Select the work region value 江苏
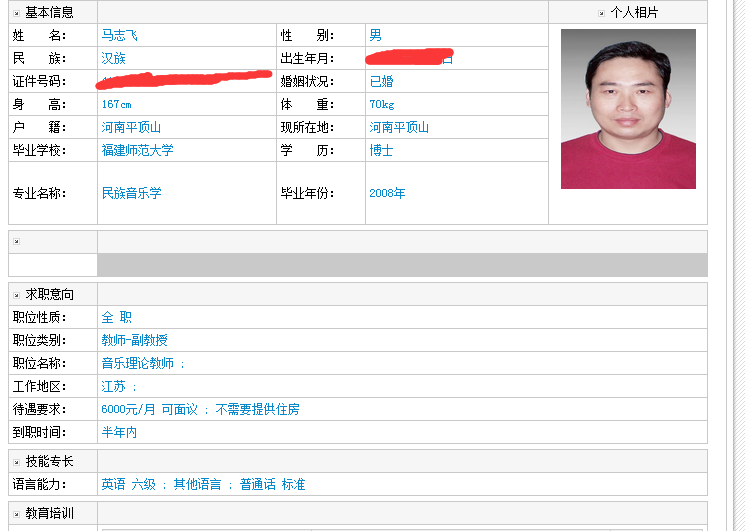 pos(114,386)
